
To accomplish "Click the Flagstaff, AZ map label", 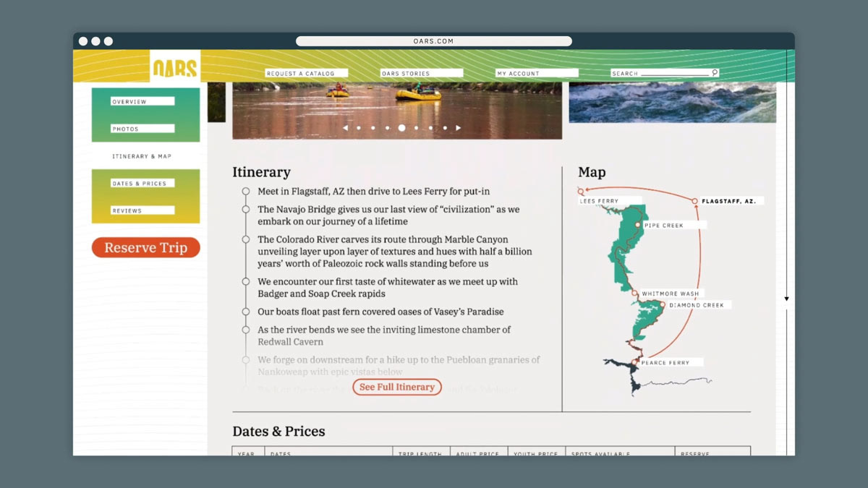I will tap(732, 201).
